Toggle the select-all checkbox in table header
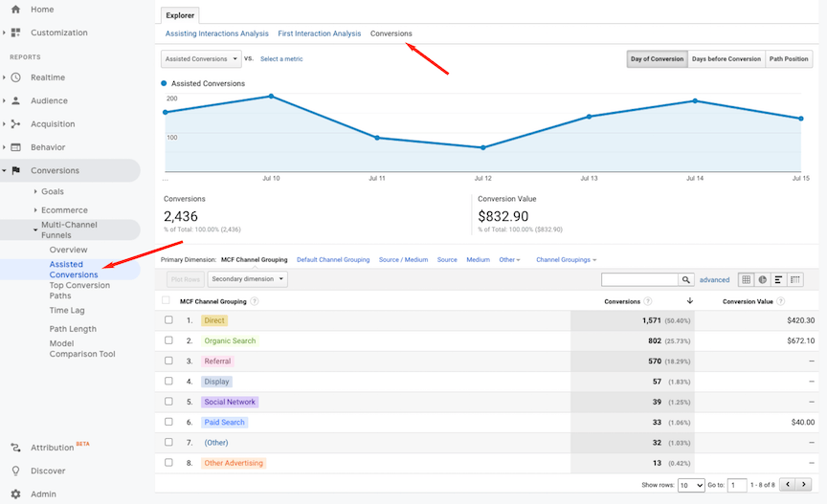 point(166,300)
